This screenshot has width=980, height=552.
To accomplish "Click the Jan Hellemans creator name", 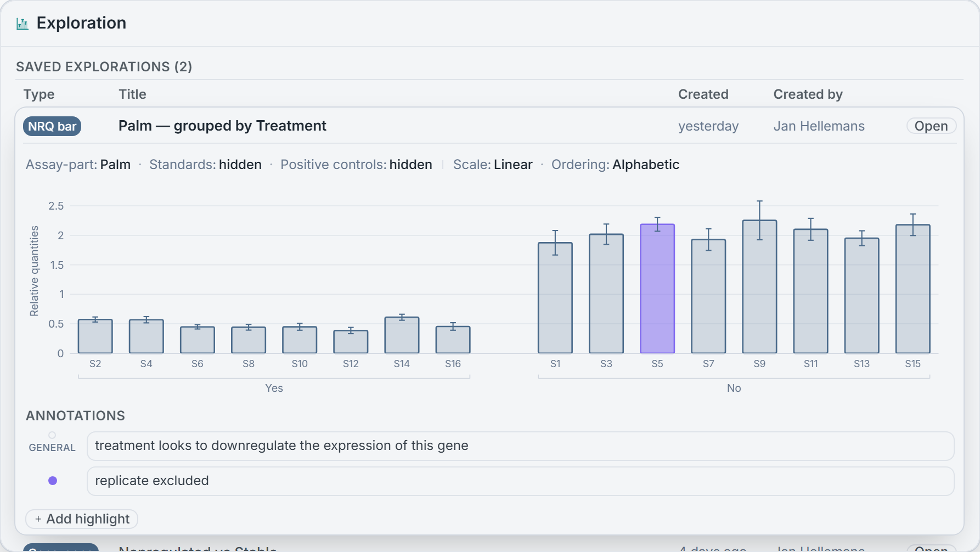I will (819, 126).
